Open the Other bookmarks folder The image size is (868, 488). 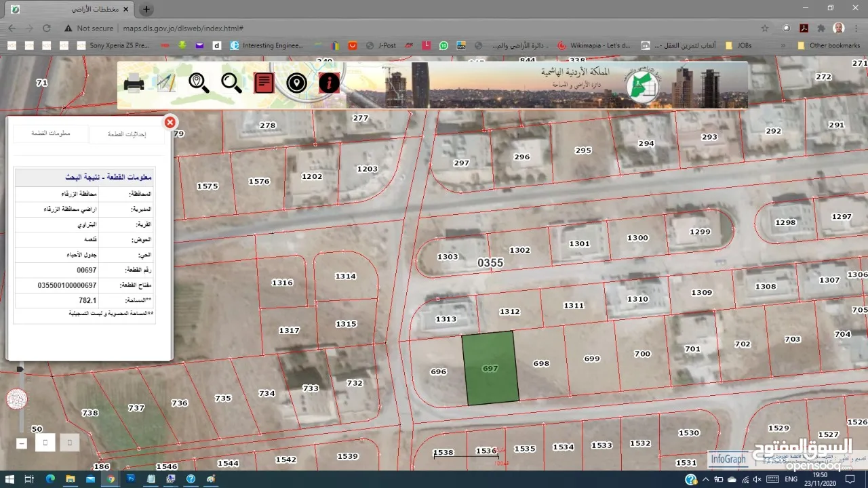(x=829, y=45)
